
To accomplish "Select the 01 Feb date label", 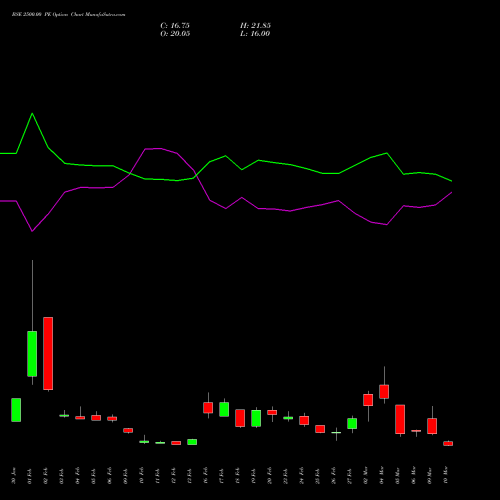I will tap(30, 476).
